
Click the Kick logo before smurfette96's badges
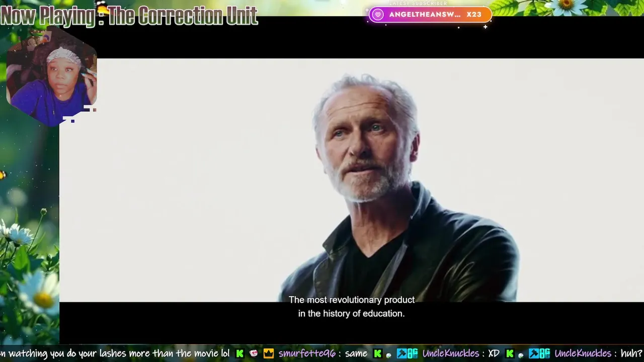click(x=240, y=353)
